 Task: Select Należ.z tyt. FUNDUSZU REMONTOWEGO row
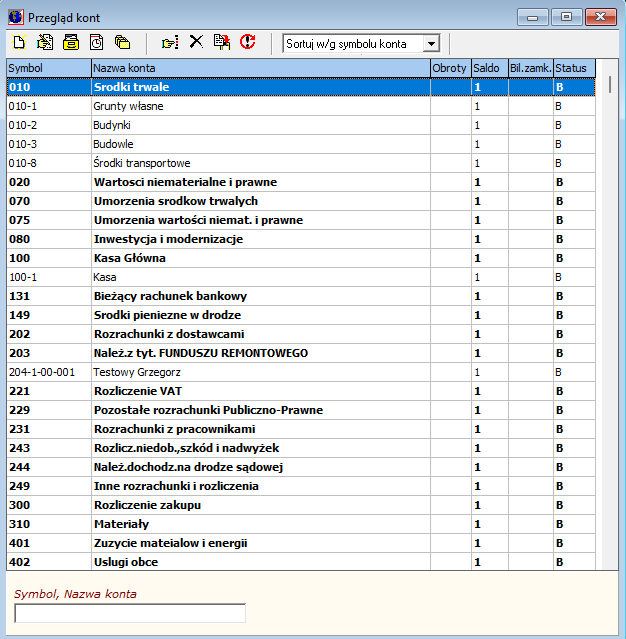tap(301, 353)
